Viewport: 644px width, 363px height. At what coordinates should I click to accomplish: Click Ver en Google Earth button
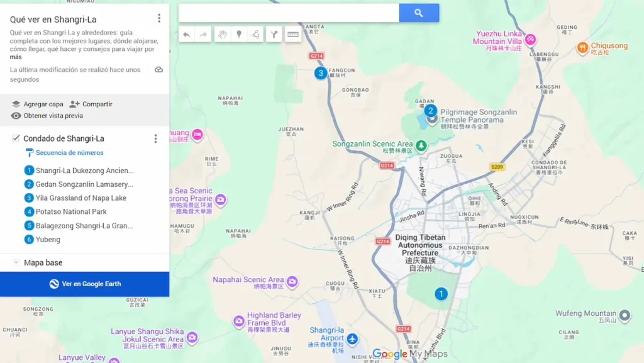pos(85,284)
